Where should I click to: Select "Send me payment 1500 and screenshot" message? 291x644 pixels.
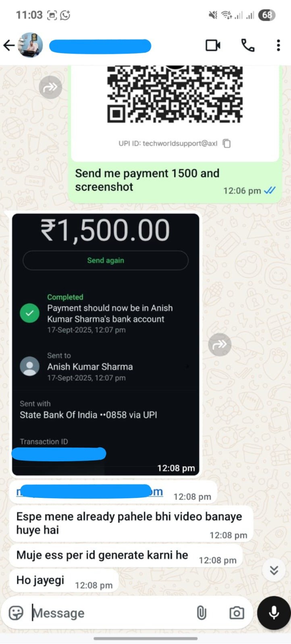175,182
